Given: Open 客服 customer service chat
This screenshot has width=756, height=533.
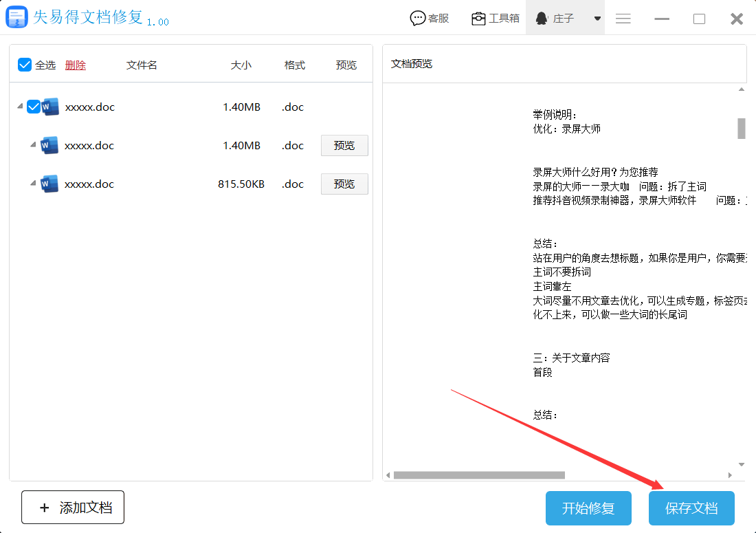Looking at the screenshot, I should pos(430,19).
